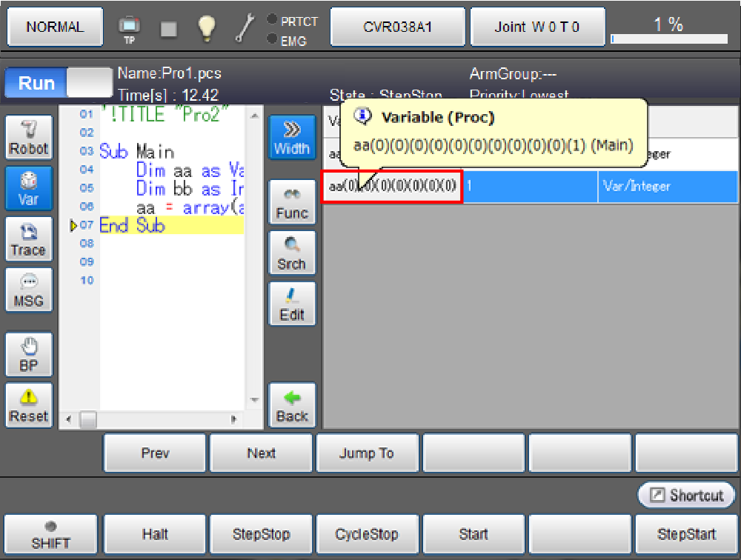Open the Srch search tool
Image resolution: width=741 pixels, height=560 pixels.
pos(291,253)
